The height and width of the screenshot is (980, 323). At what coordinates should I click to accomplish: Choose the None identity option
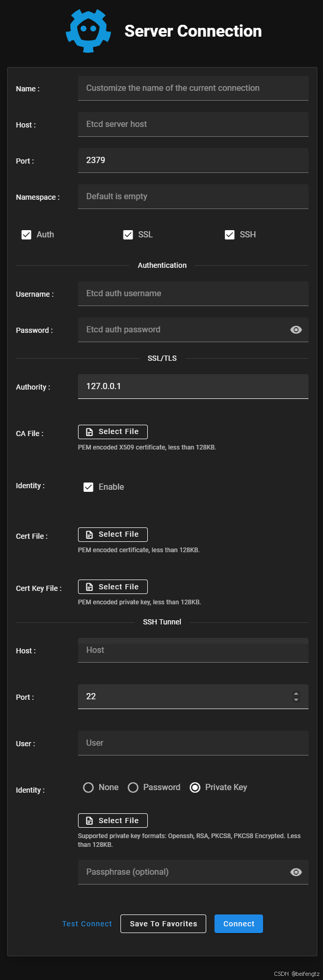[88, 788]
